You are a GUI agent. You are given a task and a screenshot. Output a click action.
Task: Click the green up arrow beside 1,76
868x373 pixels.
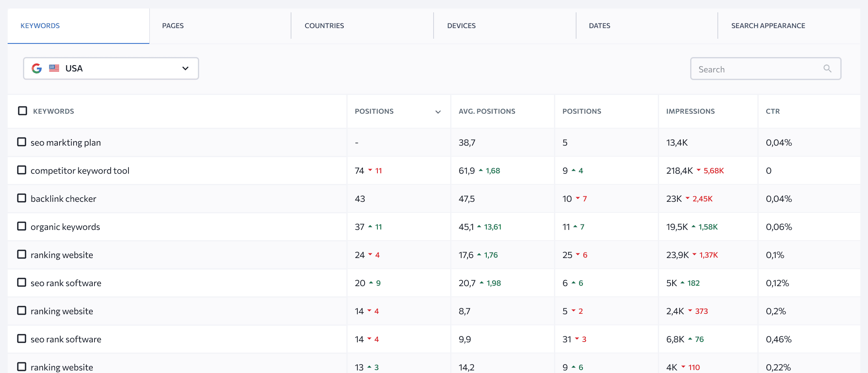(x=479, y=255)
